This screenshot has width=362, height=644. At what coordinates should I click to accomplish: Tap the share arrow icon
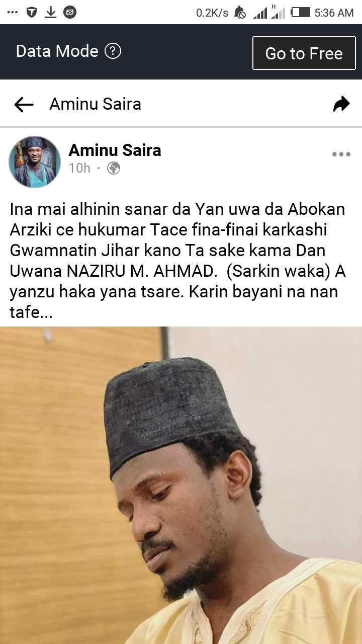(x=341, y=104)
